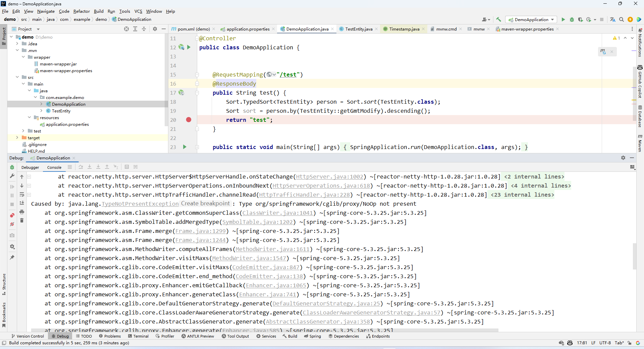
Task: Toggle breakpoint on line 20
Action: pyautogui.click(x=189, y=120)
